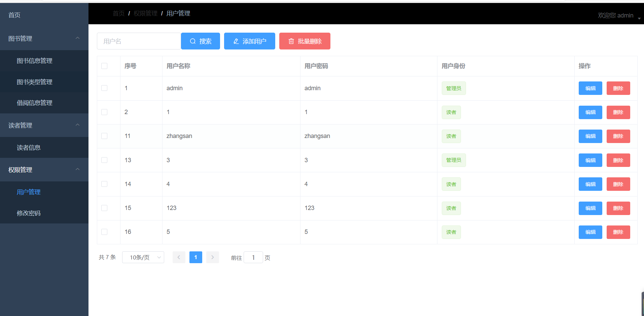
Task: Check the row checkbox for 序号 15
Action: tap(104, 208)
